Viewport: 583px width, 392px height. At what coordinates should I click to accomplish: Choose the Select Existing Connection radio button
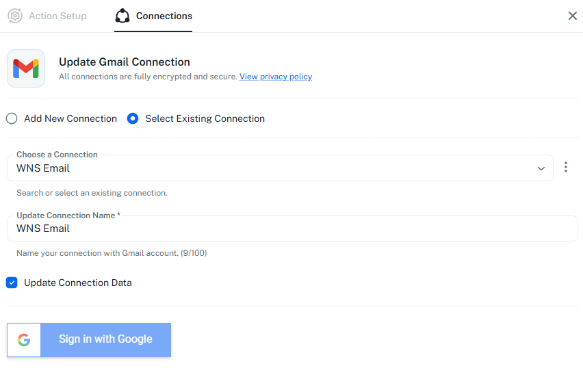pos(133,118)
